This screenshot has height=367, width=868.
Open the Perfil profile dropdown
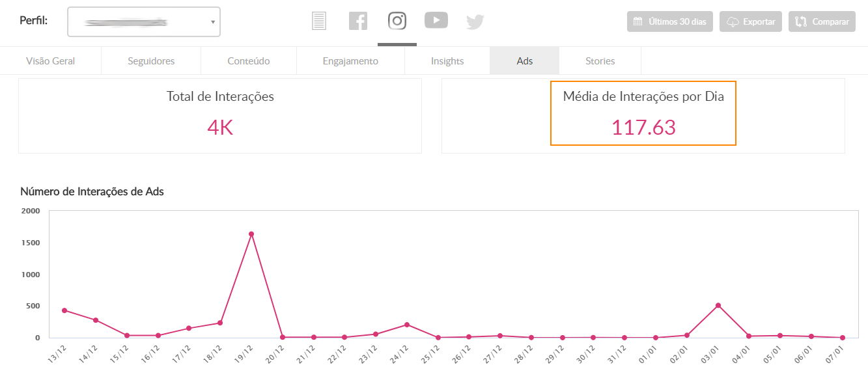pos(144,22)
